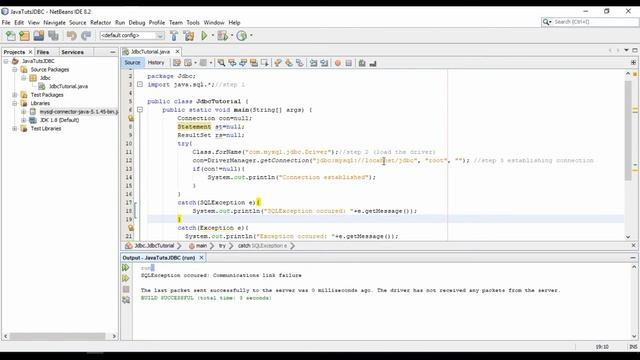Click the 'catch SQLException e' breadcrumb

262,246
